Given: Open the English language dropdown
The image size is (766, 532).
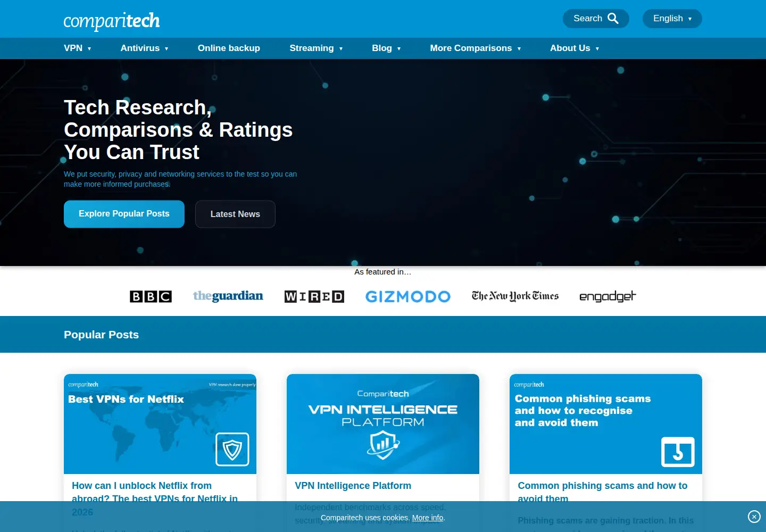Looking at the screenshot, I should coord(672,19).
